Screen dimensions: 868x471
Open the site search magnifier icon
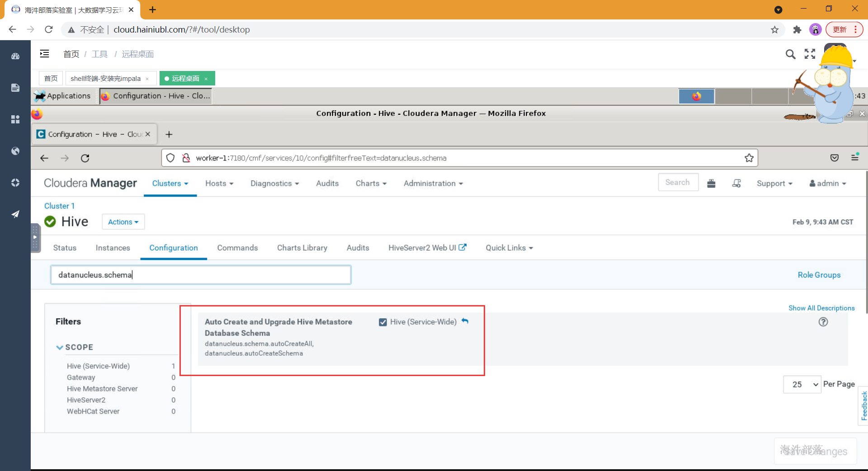tap(790, 54)
